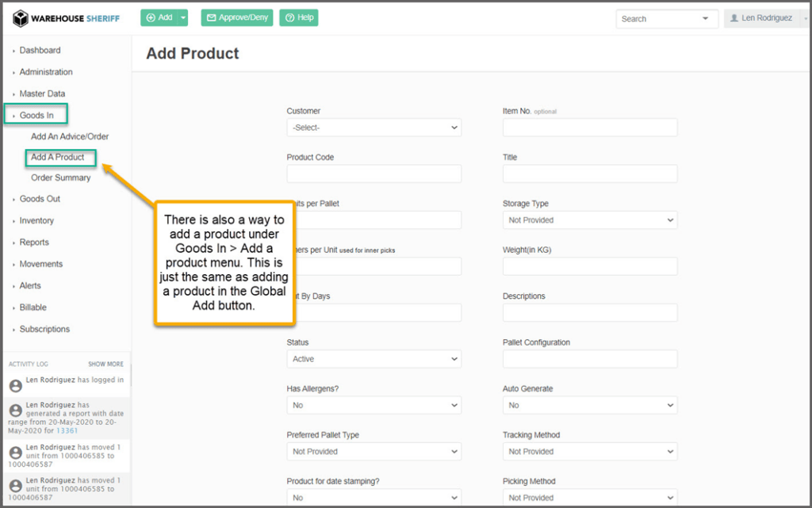Viewport: 812px width, 508px height.
Task: Click the Warehouse Sheriff logo
Action: pos(67,18)
